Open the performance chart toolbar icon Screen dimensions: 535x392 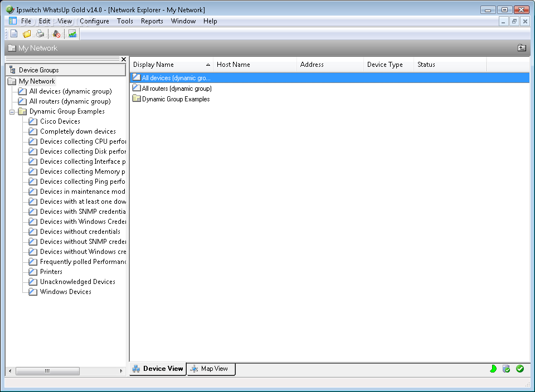[x=72, y=34]
